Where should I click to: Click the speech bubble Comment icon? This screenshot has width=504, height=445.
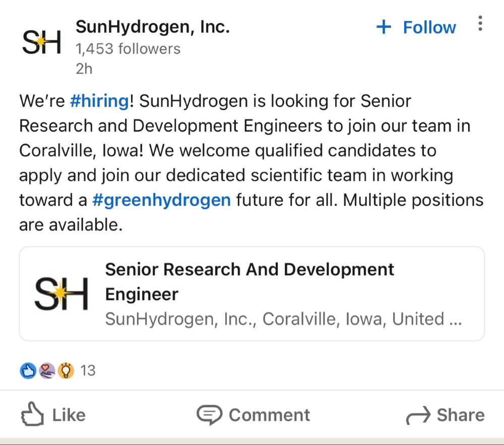pos(209,415)
